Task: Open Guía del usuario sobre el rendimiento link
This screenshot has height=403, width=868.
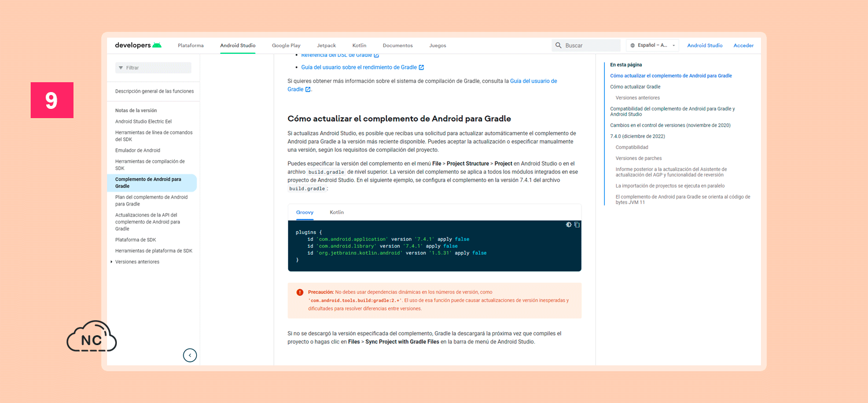Action: (363, 67)
